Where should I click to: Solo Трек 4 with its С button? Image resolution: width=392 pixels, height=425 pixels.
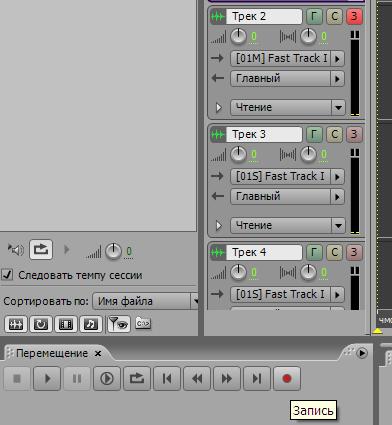tap(334, 252)
